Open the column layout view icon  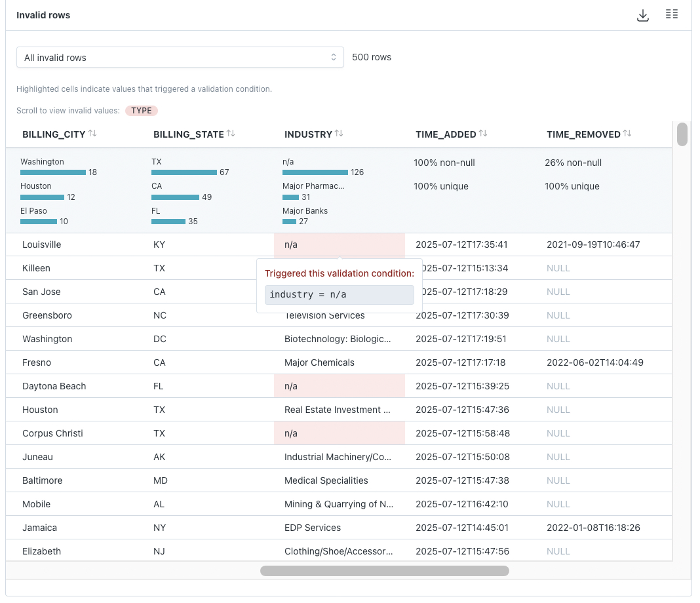pos(671,14)
